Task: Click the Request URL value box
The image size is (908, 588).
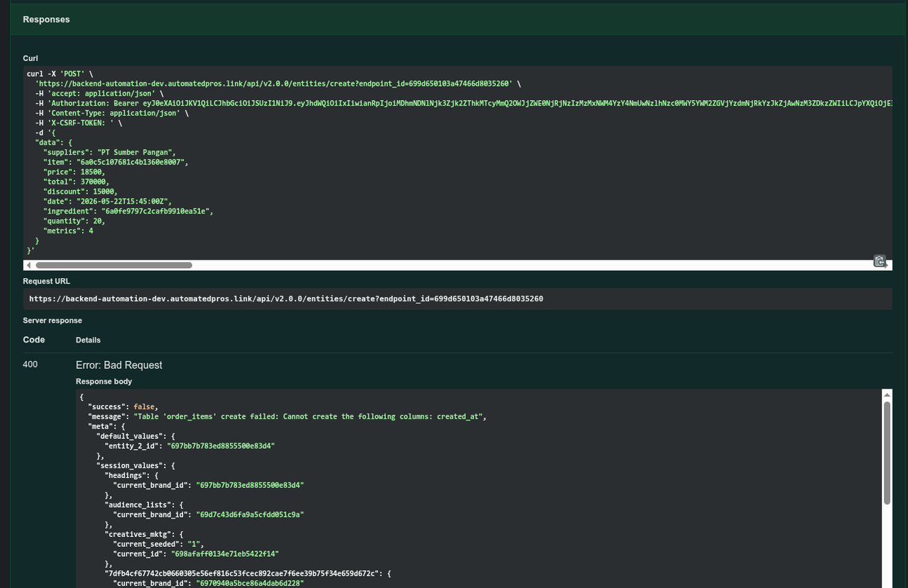Action: (458, 299)
